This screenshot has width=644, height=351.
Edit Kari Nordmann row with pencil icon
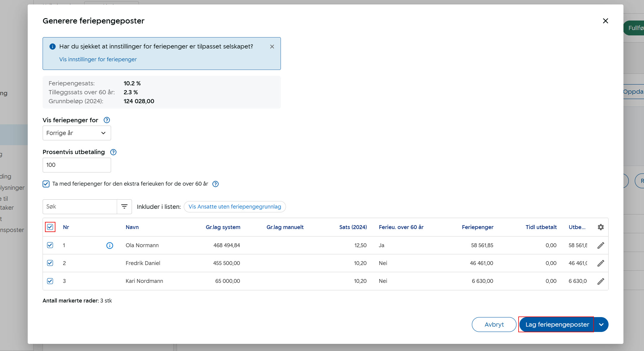[x=601, y=281]
